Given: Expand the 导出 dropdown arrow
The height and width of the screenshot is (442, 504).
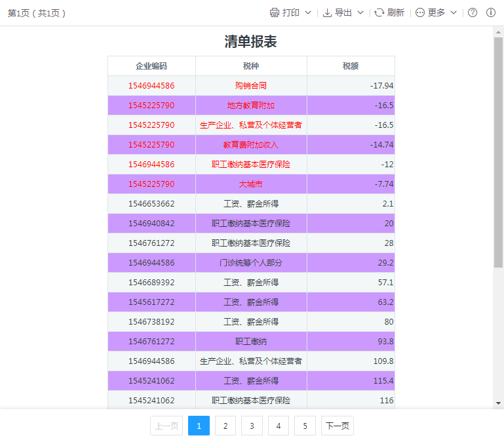Looking at the screenshot, I should 360,13.
